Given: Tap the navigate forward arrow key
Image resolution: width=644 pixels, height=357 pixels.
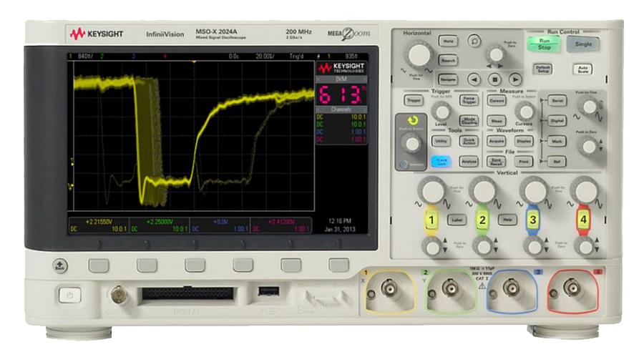Looking at the screenshot, I should pos(515,79).
